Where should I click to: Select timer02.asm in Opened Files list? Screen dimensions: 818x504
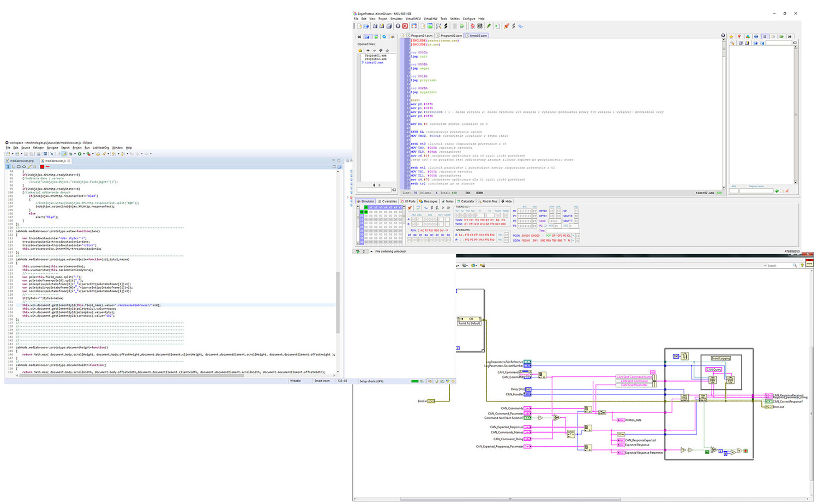374,62
